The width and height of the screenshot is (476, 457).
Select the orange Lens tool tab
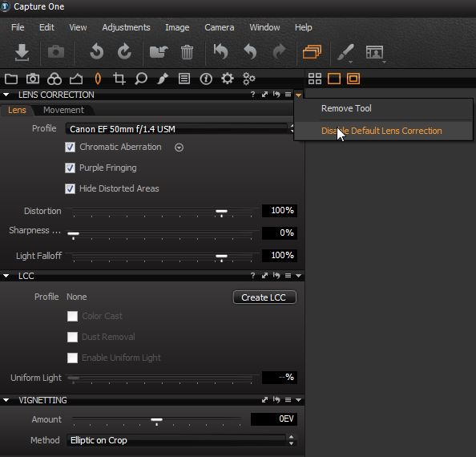click(98, 79)
